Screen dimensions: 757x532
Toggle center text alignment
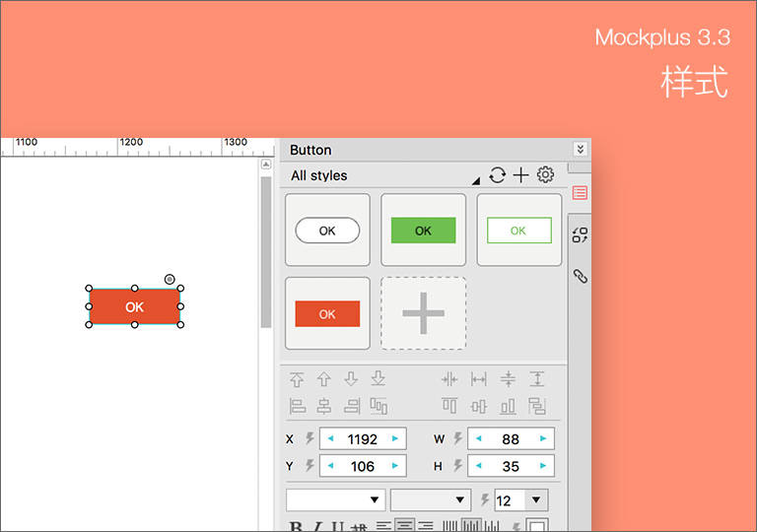tap(404, 527)
